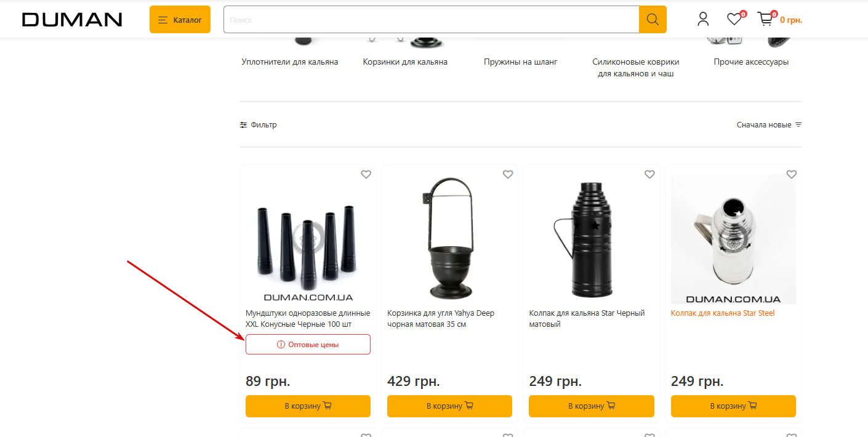
Task: Favorite the Star black matte cap
Action: tap(649, 175)
